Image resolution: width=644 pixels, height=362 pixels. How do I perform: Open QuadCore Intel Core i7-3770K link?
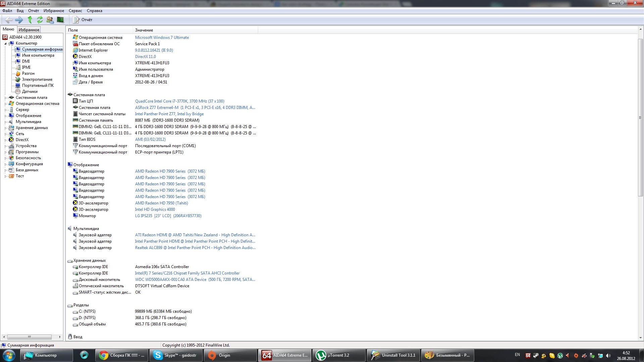[x=180, y=101]
